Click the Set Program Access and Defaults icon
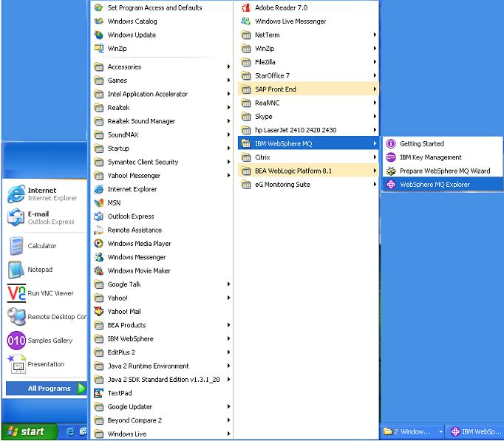The height and width of the screenshot is (441, 504). pos(99,7)
